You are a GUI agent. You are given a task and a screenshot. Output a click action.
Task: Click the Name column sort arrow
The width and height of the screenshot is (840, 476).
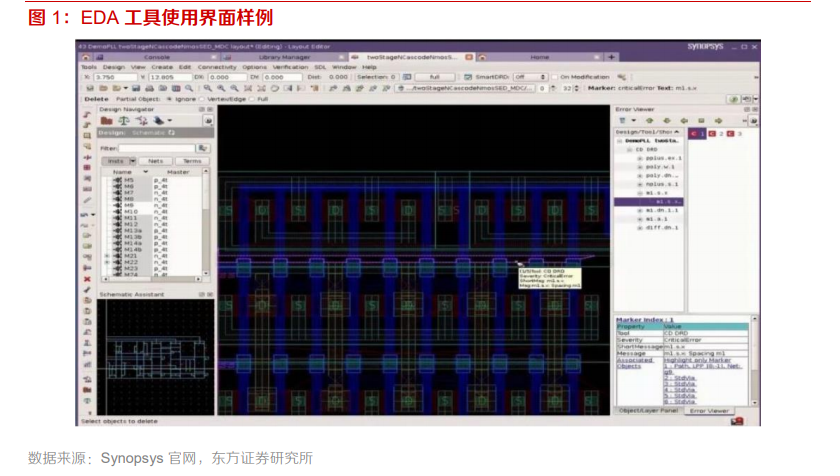click(145, 172)
